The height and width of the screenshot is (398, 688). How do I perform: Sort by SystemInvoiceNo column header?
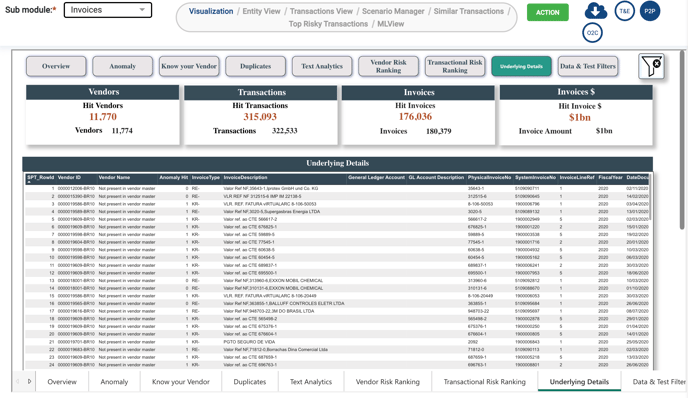[x=535, y=178]
